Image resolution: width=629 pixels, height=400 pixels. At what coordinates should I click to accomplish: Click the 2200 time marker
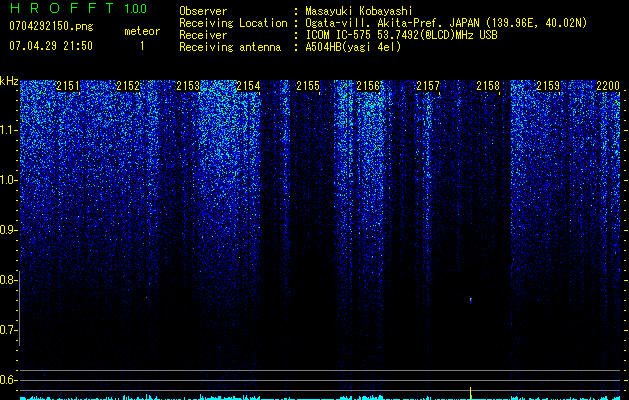608,86
